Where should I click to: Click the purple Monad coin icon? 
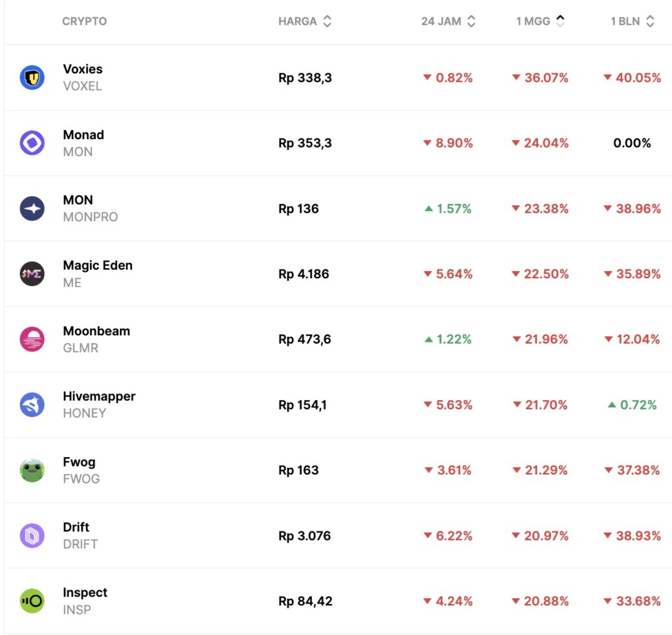(x=32, y=143)
